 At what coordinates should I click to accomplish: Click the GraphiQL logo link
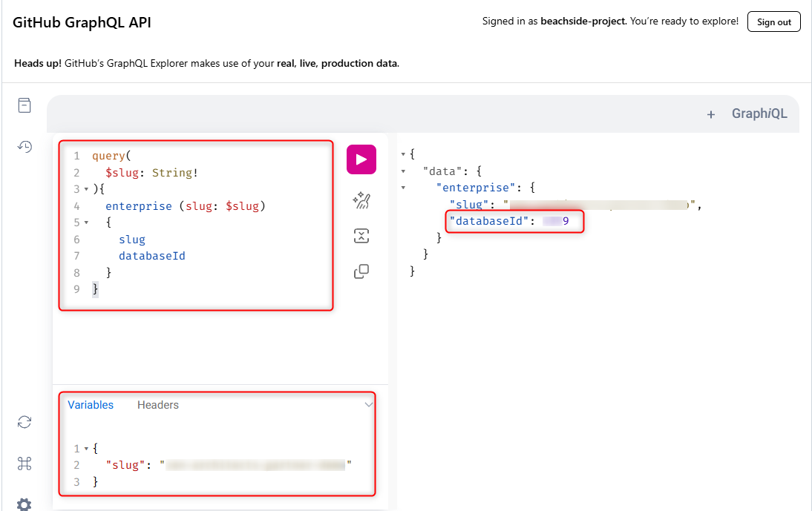(x=759, y=114)
